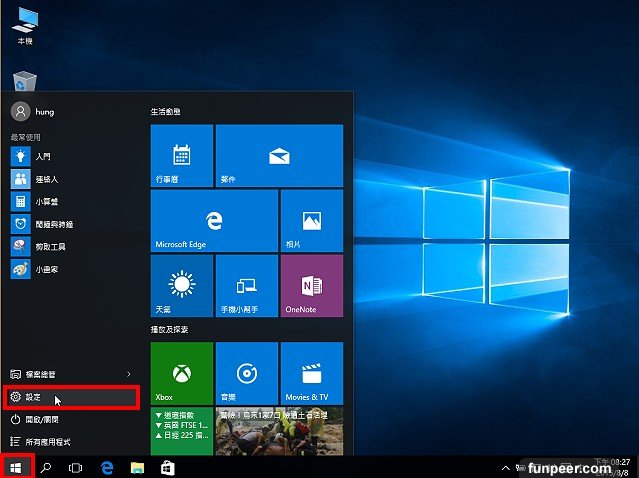The width and height of the screenshot is (639, 478).
Task: Open the Movies & TV tile
Action: point(311,372)
